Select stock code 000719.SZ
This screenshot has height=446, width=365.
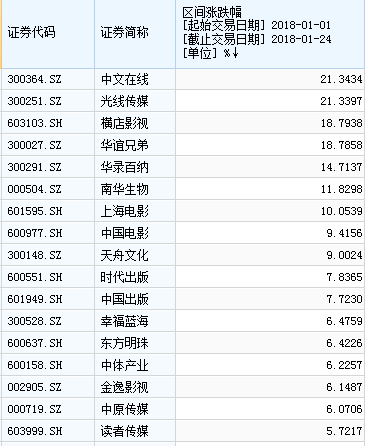[35, 409]
